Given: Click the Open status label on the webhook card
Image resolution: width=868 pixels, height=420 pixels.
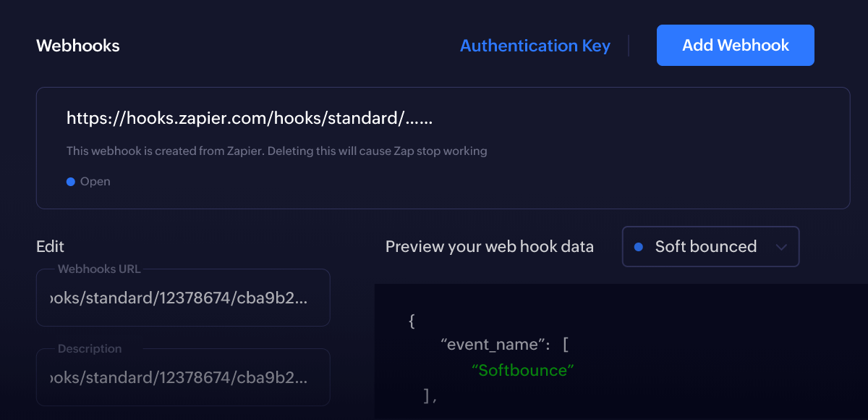Looking at the screenshot, I should click(x=96, y=181).
